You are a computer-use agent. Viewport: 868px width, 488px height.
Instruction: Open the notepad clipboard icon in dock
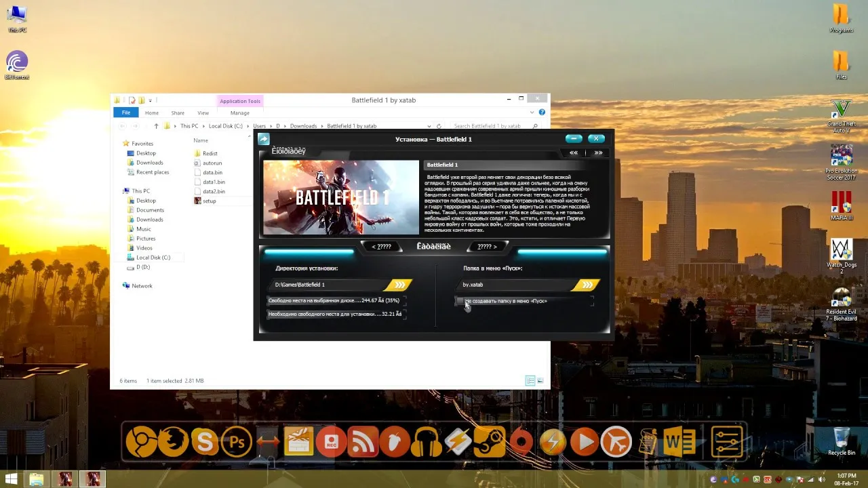(x=648, y=443)
